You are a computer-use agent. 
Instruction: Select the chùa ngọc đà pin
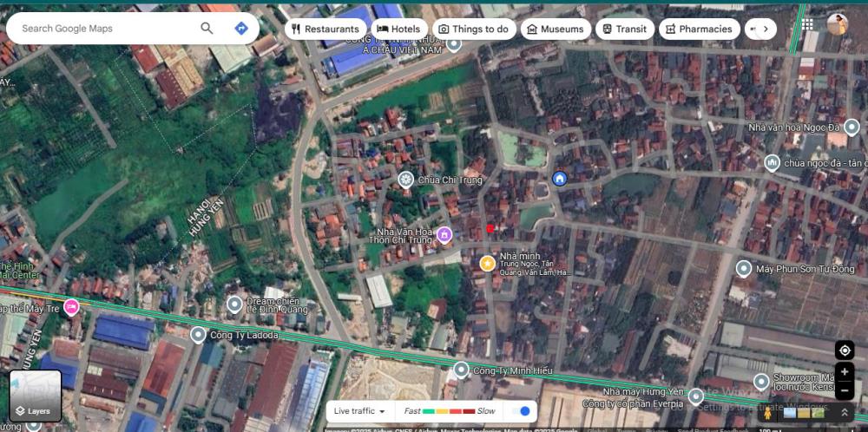(772, 163)
